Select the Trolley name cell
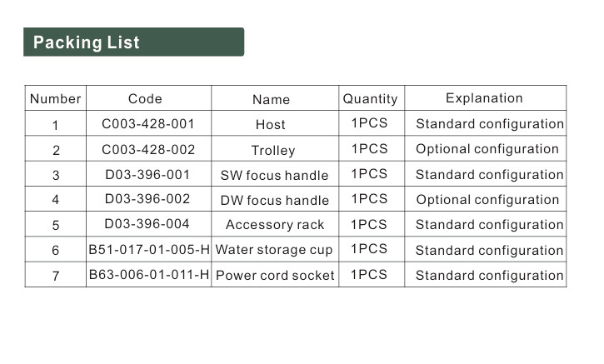This screenshot has height=364, width=604. click(x=273, y=151)
